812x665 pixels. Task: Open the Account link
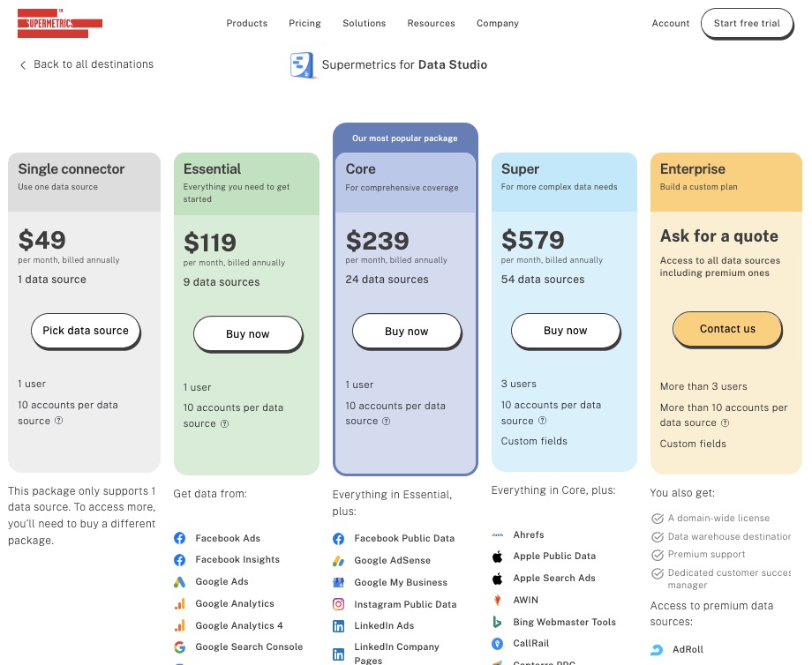(x=671, y=23)
